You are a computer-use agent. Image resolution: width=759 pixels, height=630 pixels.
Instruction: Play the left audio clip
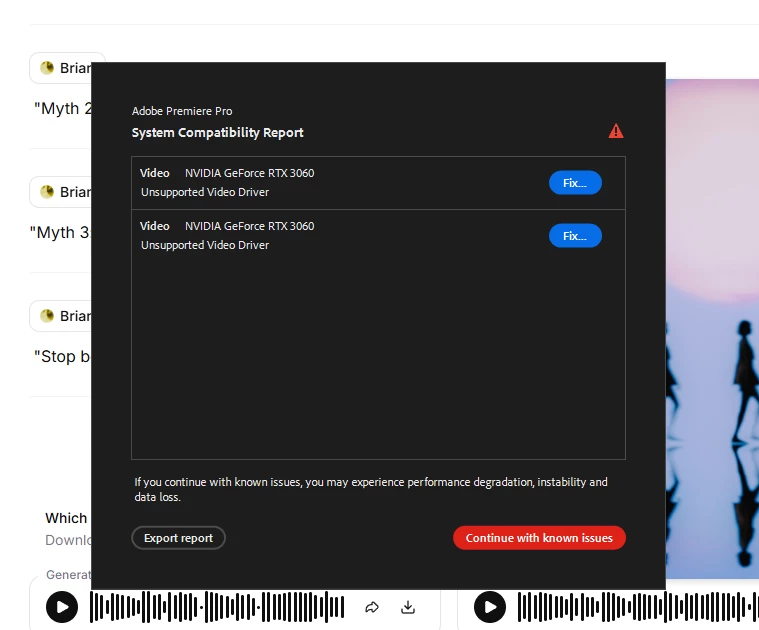coord(62,607)
